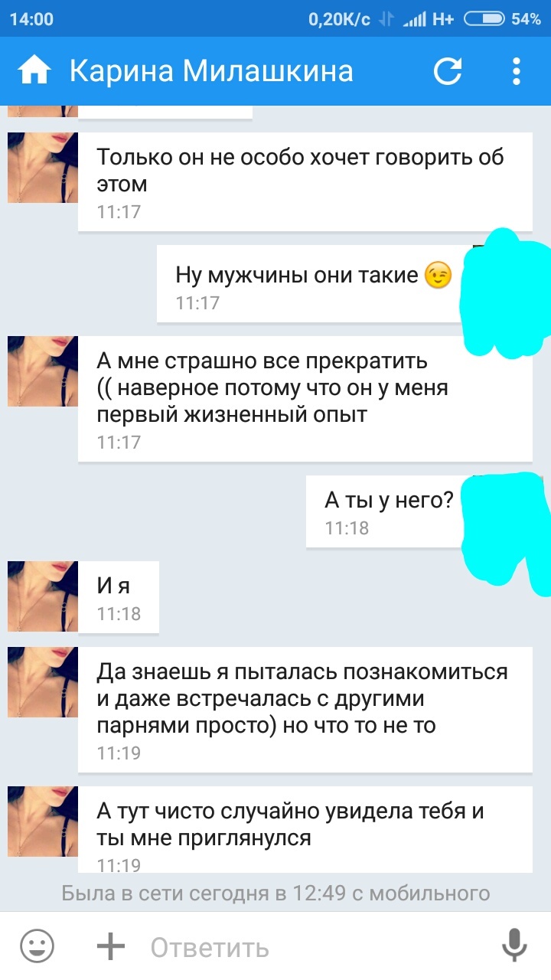Select message 'Да знаешь я пыталась познакомиться'
Viewport: 551px width, 980px height.
(x=305, y=709)
